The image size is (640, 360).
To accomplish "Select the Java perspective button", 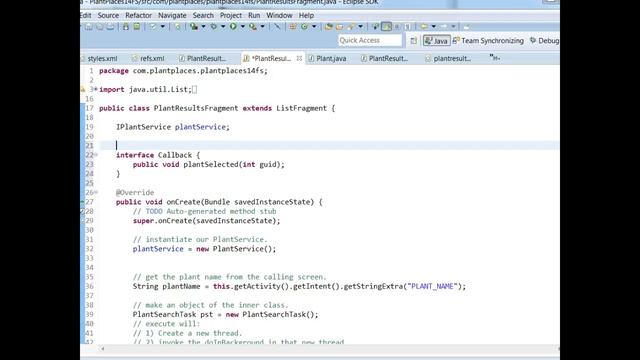I will [436, 40].
